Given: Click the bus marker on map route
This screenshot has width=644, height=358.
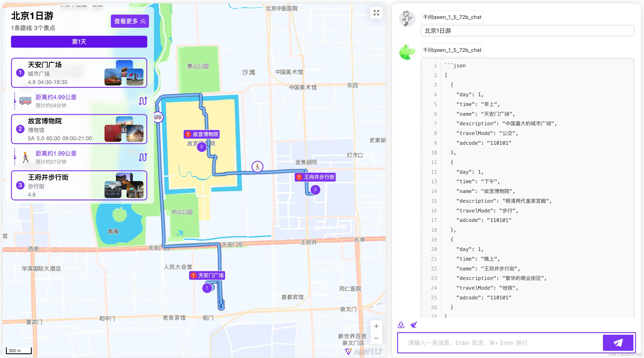Looking at the screenshot, I should (158, 117).
